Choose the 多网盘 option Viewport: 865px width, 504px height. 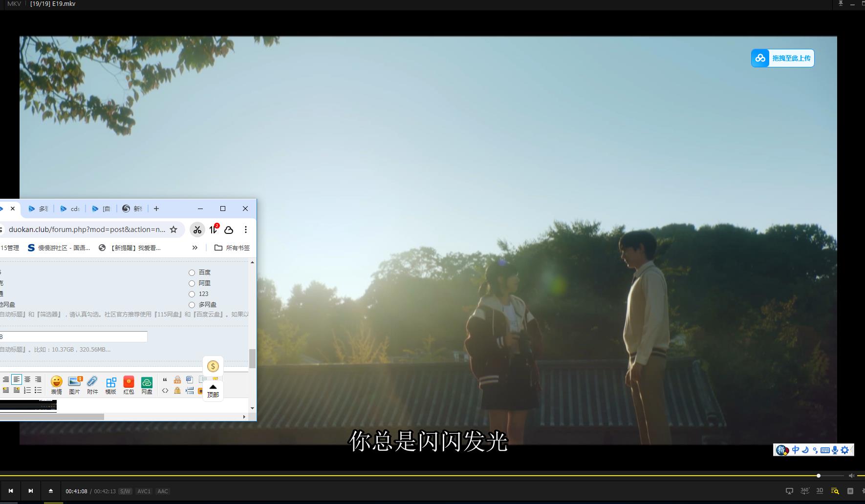pos(192,304)
